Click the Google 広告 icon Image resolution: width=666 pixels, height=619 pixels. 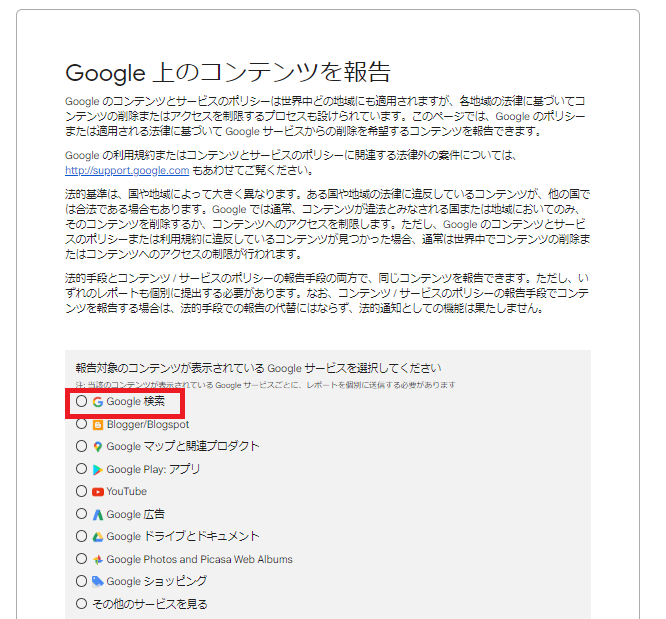coord(98,514)
